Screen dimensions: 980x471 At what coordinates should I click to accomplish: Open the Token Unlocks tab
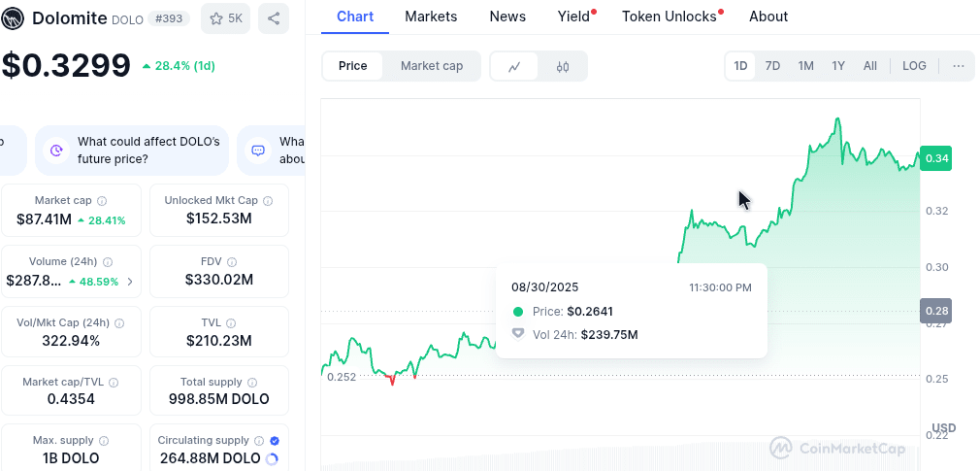[x=670, y=17]
